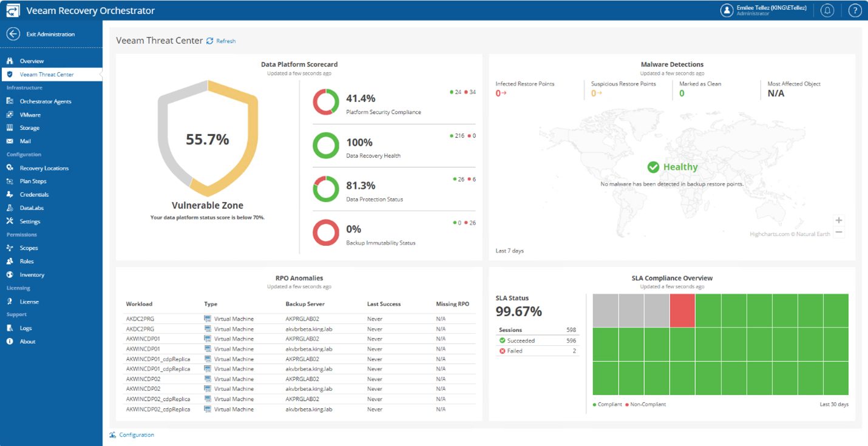Viewport: 868px width, 446px height.
Task: Click the Scopes sidebar icon
Action: pos(10,248)
